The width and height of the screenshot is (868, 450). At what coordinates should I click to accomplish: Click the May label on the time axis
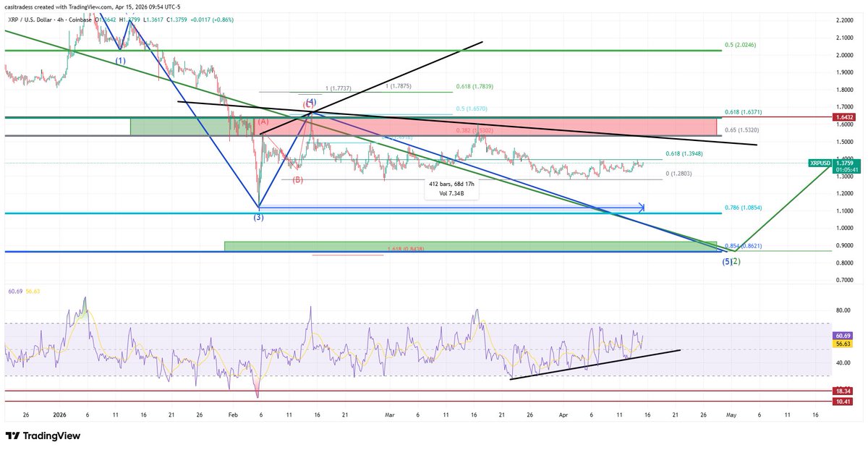point(731,415)
